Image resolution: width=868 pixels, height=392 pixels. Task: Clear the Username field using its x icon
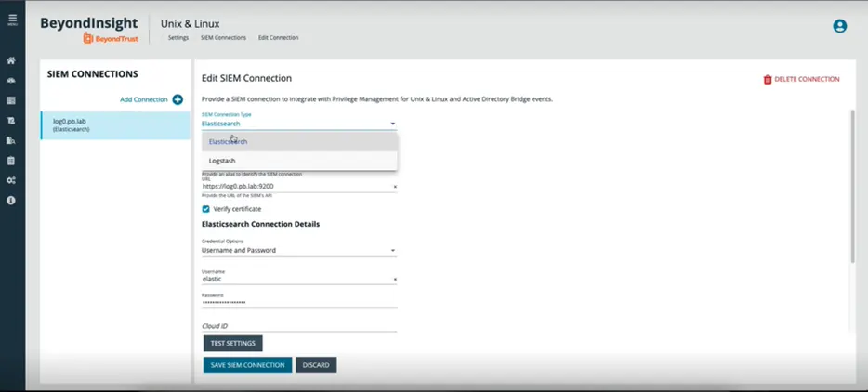click(395, 280)
